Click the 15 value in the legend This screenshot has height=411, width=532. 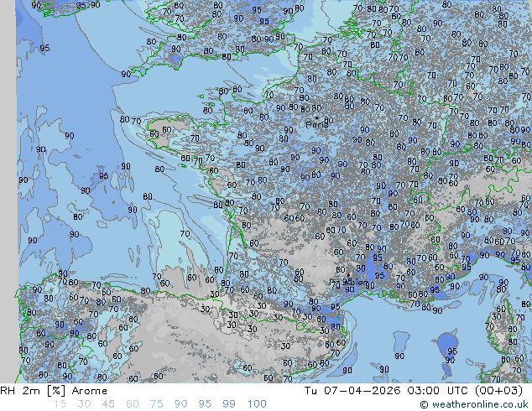pos(60,404)
